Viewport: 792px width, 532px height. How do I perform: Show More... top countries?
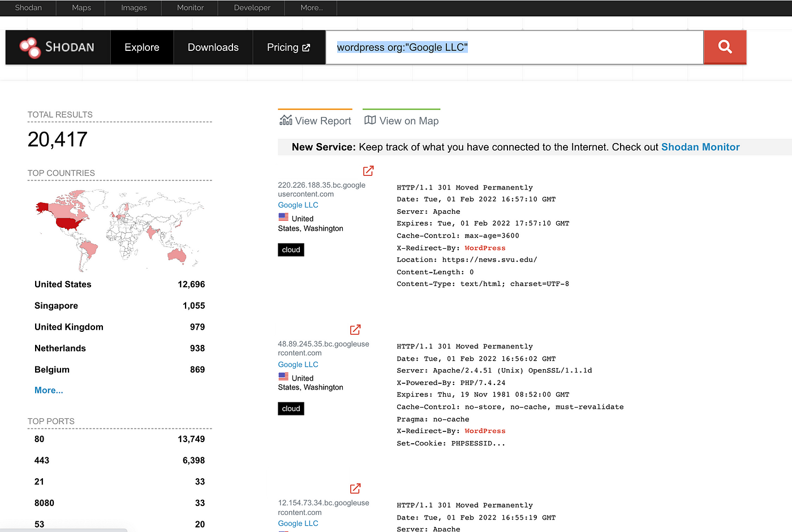[49, 390]
